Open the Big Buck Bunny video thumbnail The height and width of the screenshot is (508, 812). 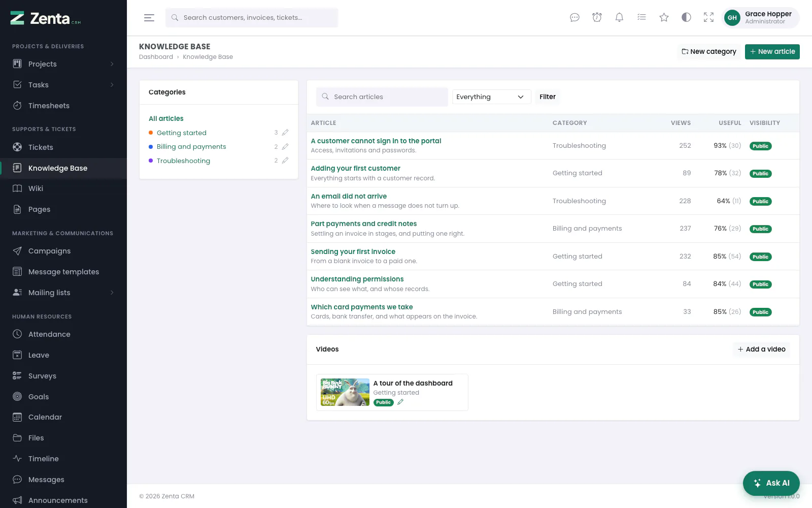[x=345, y=392]
